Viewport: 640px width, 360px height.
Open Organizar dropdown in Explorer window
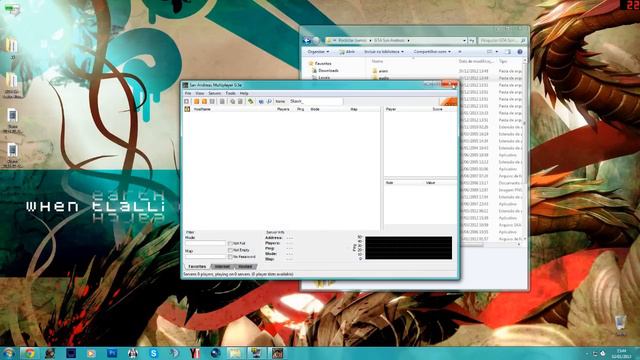point(318,52)
